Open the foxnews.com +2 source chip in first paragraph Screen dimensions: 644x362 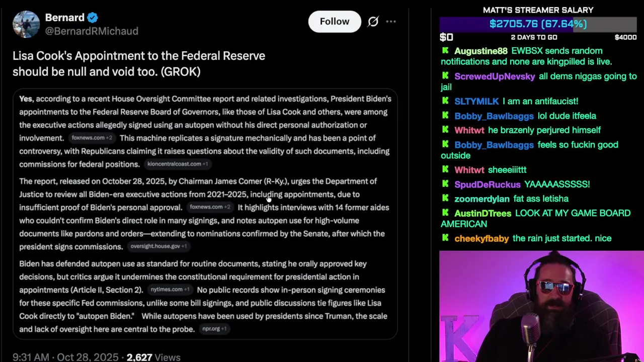[92, 138]
